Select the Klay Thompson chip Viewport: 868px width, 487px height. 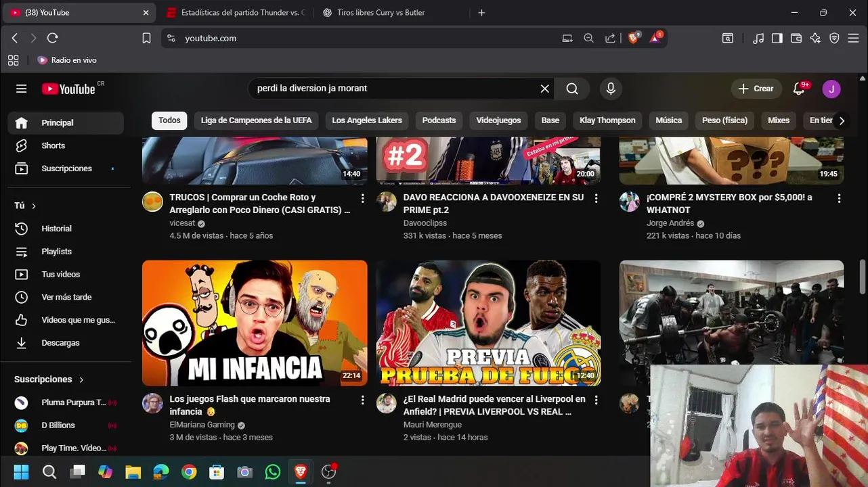point(607,120)
